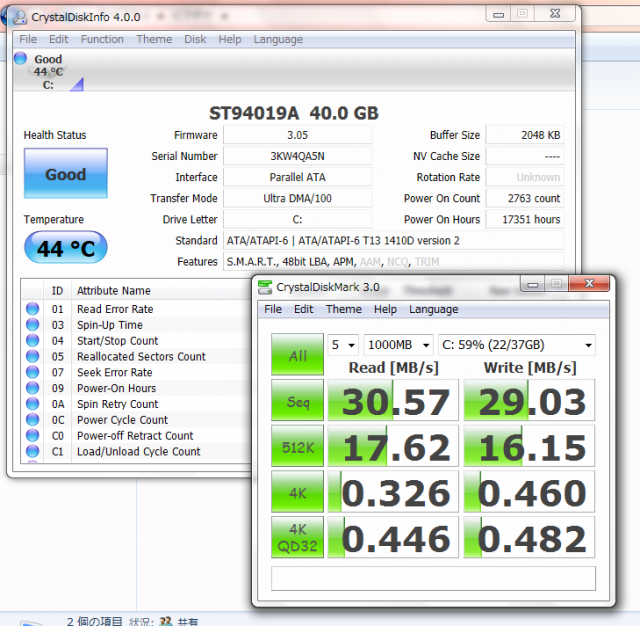Click the 4K QD32 write result 0.482
Image resolution: width=640 pixels, height=626 pixels.
529,537
